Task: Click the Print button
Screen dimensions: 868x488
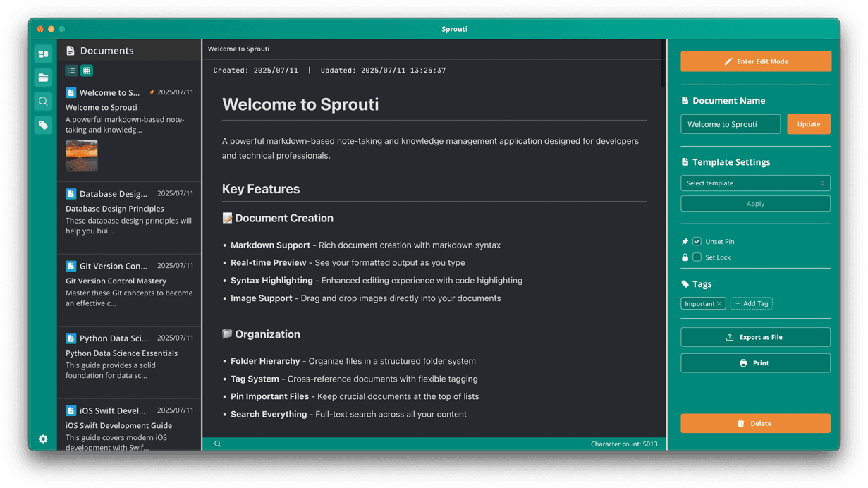Action: 756,363
